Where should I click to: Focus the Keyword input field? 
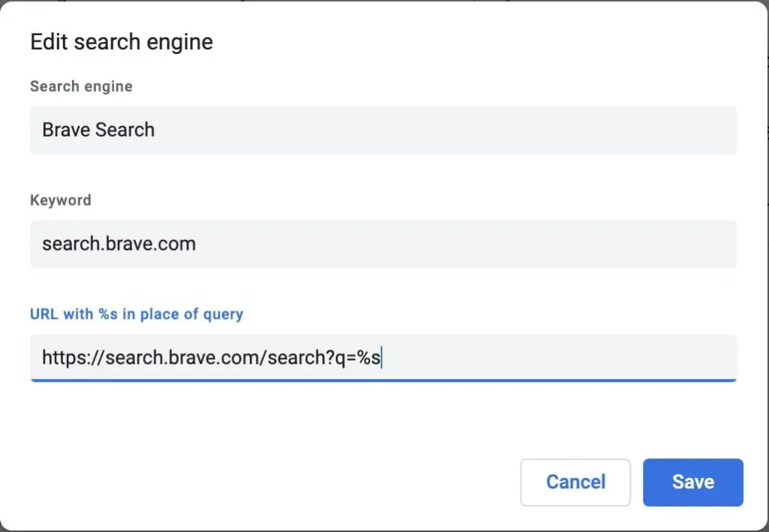tap(384, 244)
